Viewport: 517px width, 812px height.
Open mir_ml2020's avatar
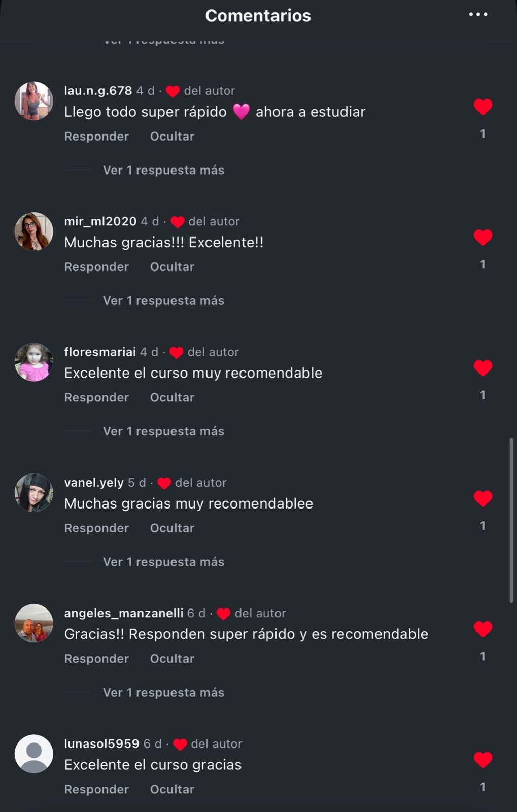pos(34,231)
